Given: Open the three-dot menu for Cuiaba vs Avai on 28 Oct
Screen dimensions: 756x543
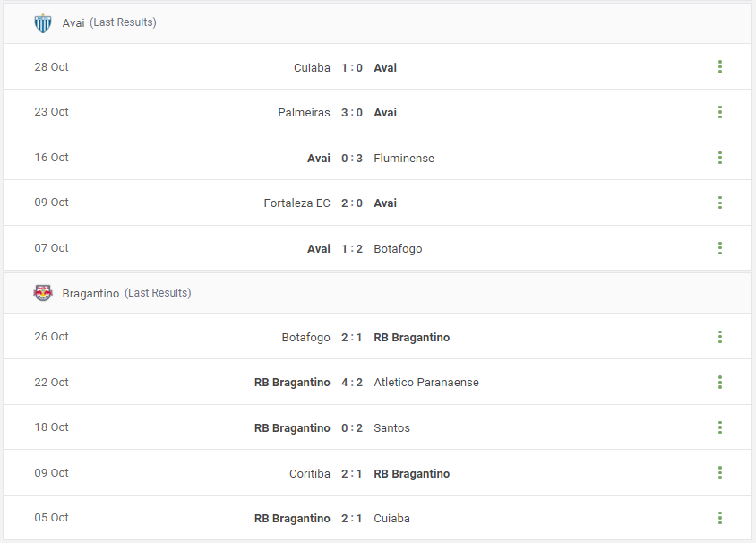Looking at the screenshot, I should pos(720,67).
